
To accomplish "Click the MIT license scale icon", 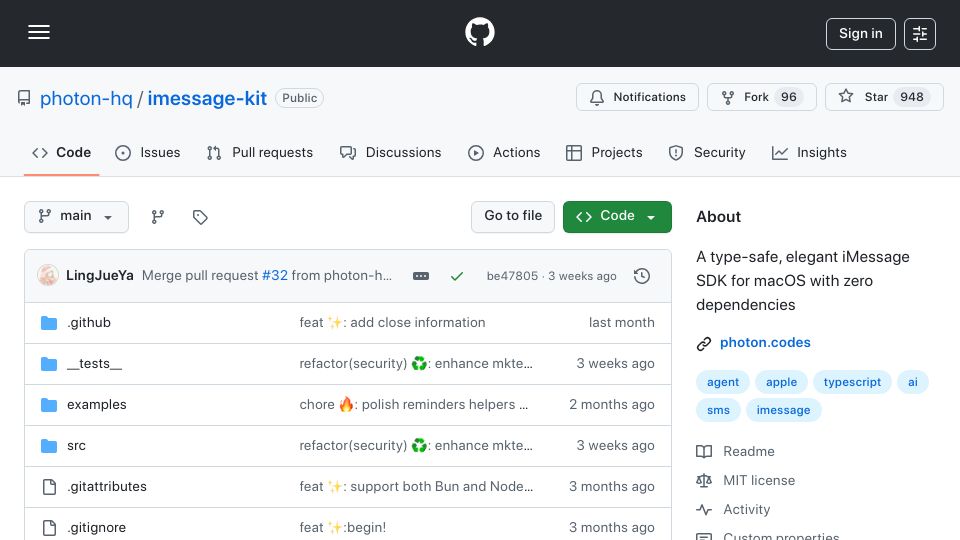I will click(704, 481).
